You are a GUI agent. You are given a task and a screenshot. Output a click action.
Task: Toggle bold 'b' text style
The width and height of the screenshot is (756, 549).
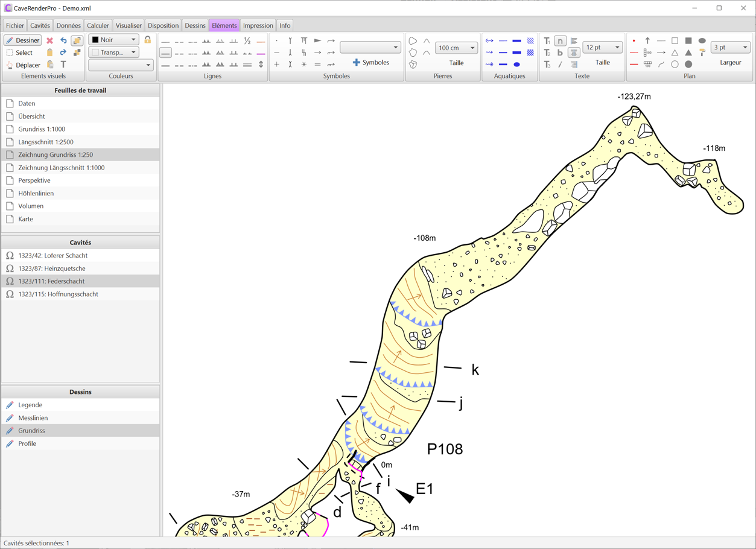pyautogui.click(x=560, y=53)
